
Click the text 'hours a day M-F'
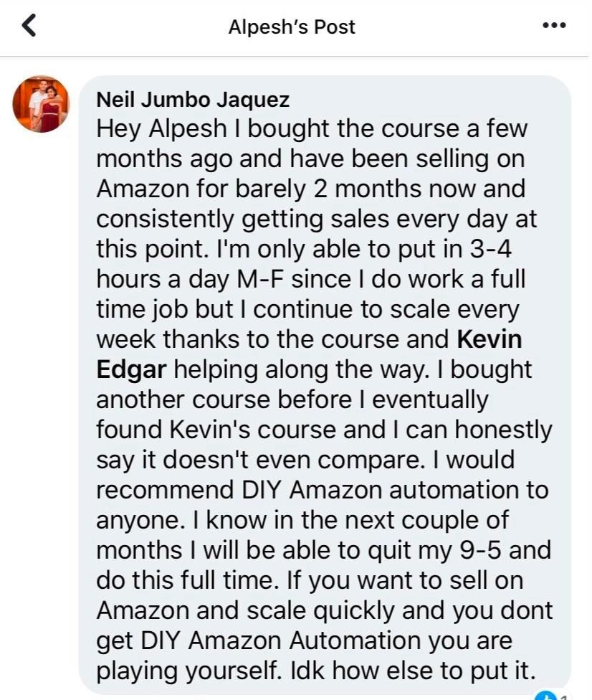tap(191, 280)
